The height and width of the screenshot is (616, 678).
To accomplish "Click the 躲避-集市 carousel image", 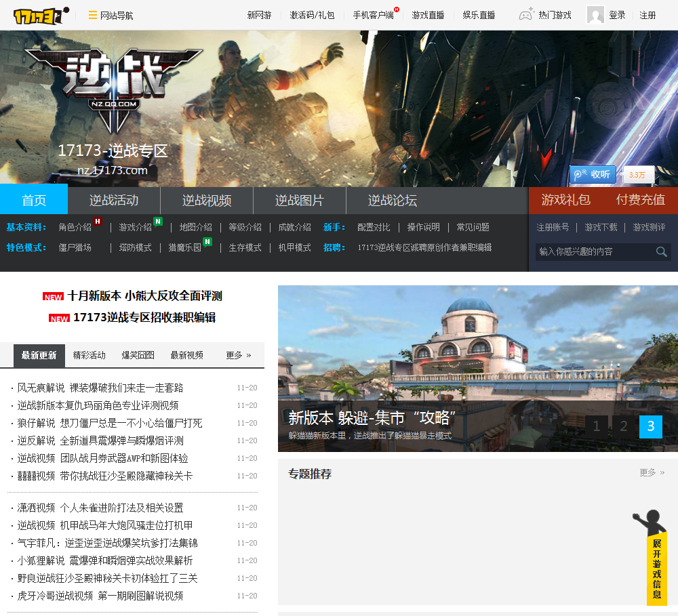I will click(x=478, y=368).
